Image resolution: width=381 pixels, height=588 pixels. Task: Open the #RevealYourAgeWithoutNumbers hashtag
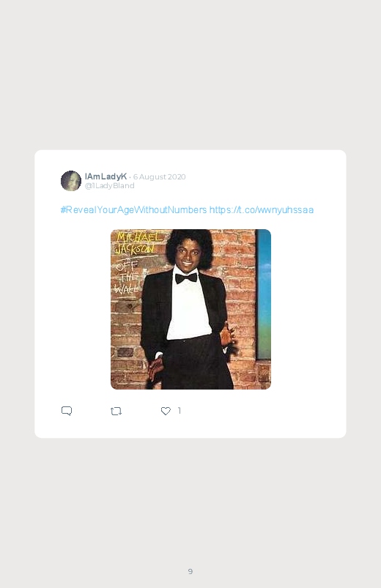click(x=133, y=209)
